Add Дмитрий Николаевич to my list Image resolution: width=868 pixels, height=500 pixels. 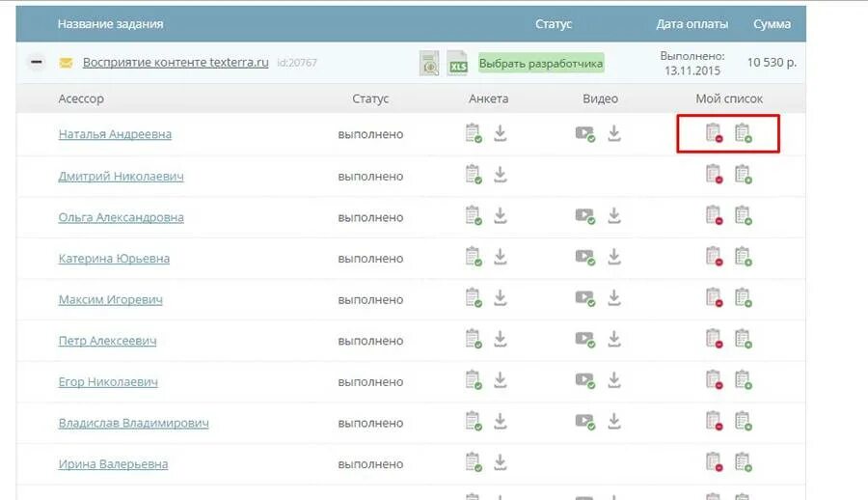point(743,174)
